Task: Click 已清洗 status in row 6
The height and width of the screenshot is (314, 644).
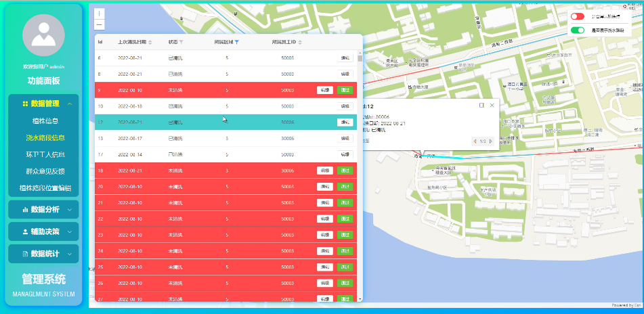Action: pos(175,58)
